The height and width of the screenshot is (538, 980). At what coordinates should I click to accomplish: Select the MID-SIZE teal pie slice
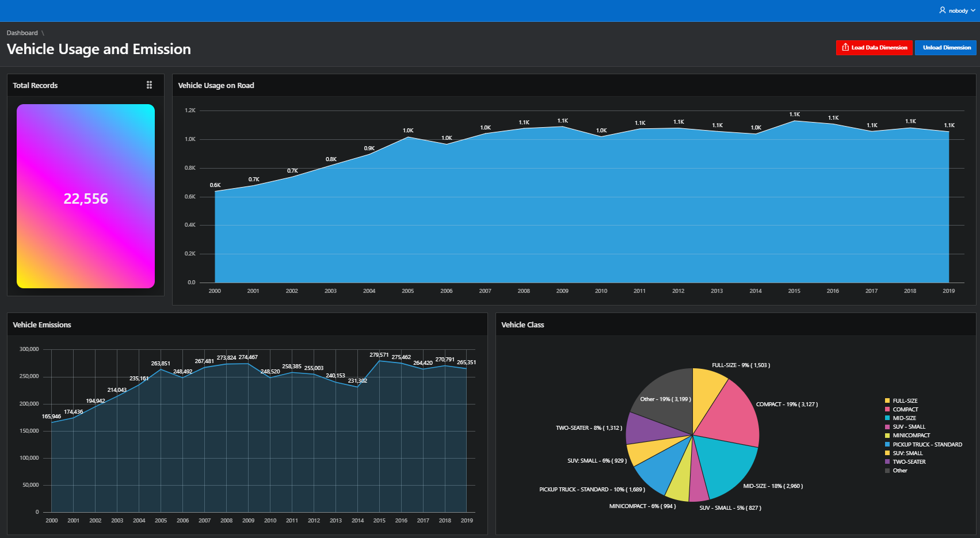coord(725,463)
